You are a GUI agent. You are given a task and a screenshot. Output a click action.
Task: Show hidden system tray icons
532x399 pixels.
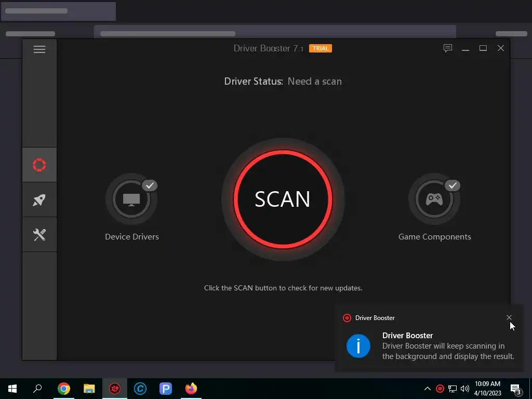[x=428, y=389]
